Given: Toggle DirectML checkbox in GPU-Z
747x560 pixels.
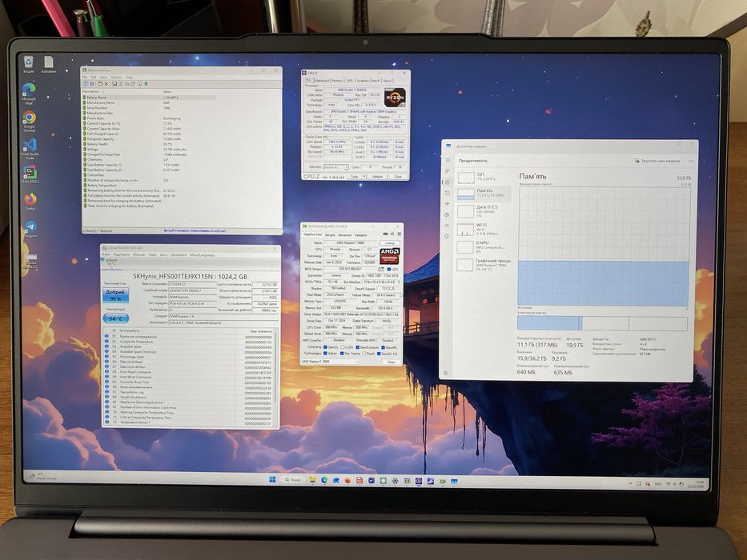Looking at the screenshot, I should [x=383, y=348].
